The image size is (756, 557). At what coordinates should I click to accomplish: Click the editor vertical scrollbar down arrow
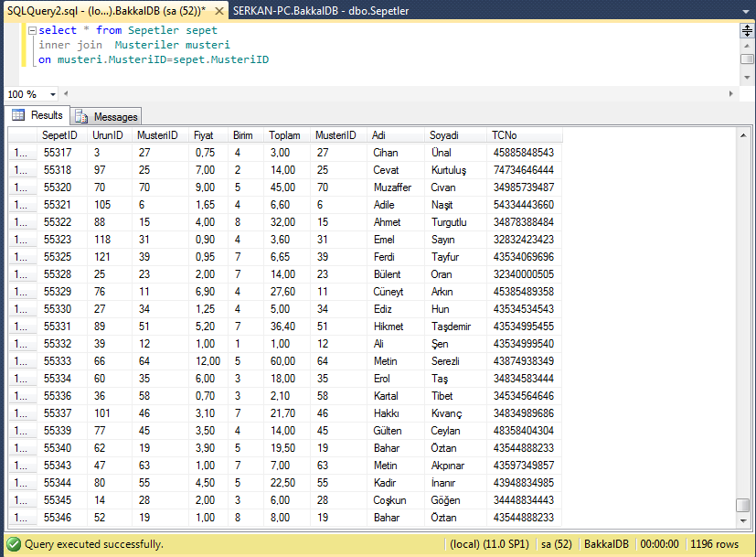(x=747, y=77)
